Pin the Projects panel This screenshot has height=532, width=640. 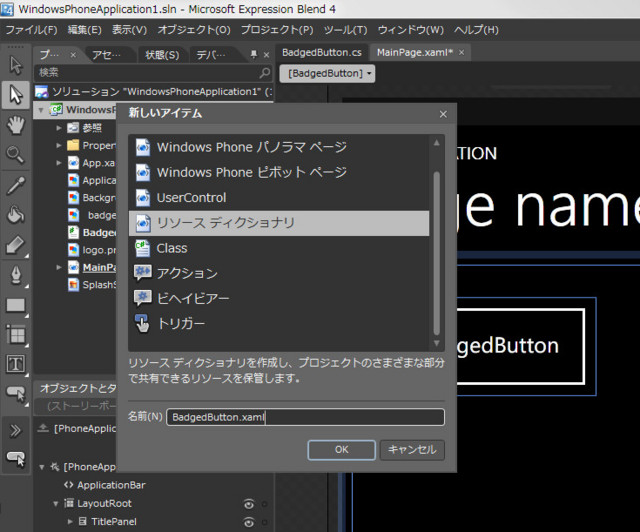point(254,54)
